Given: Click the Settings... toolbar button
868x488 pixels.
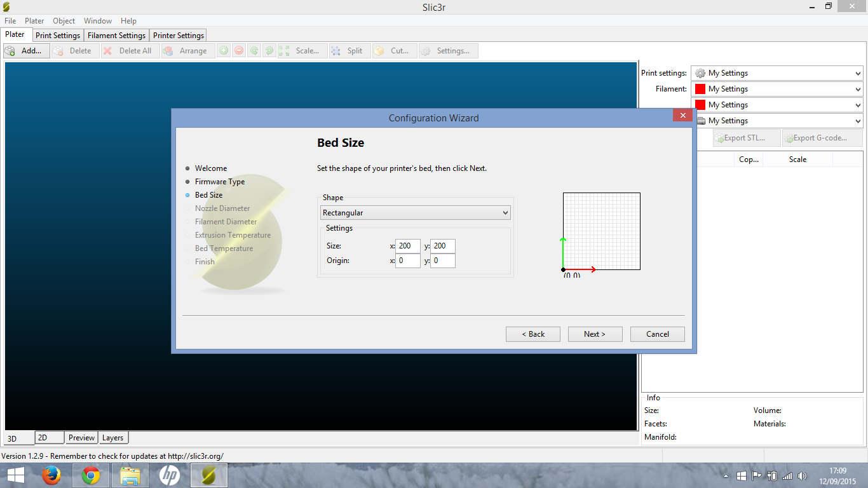Looking at the screenshot, I should click(448, 51).
